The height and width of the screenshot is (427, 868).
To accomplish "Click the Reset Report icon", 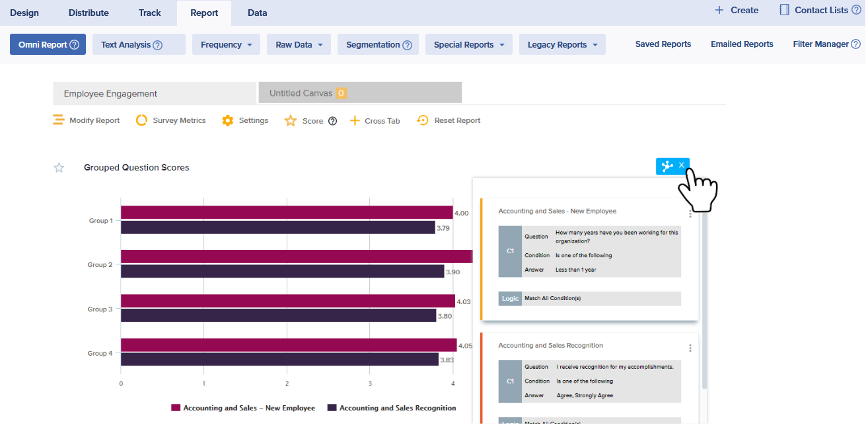I will 423,120.
